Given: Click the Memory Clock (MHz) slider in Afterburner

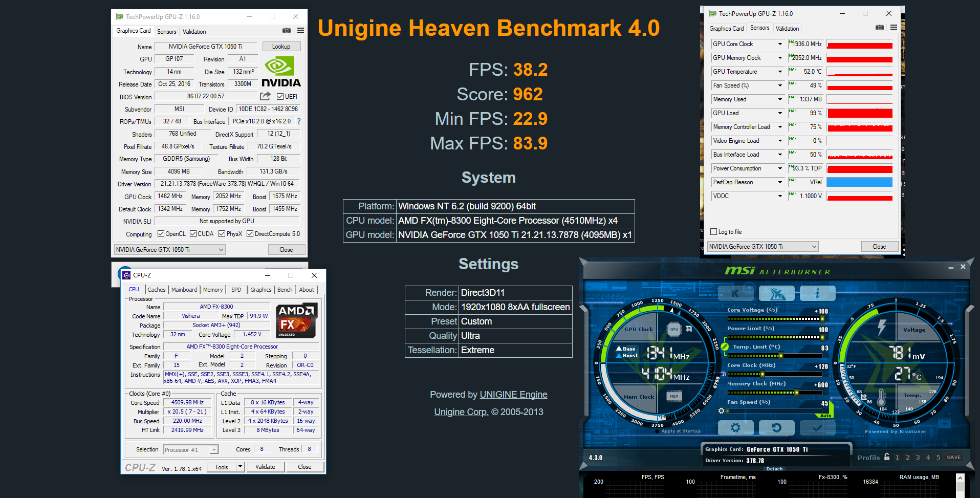Looking at the screenshot, I should click(x=775, y=393).
